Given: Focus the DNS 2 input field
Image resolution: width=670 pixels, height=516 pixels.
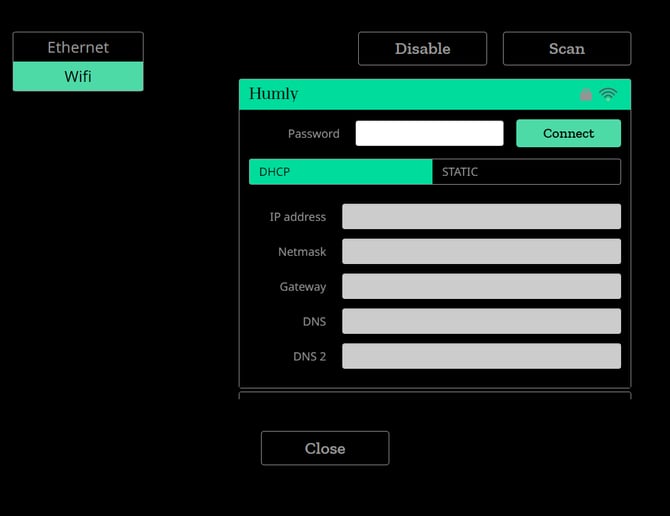Looking at the screenshot, I should point(481,356).
